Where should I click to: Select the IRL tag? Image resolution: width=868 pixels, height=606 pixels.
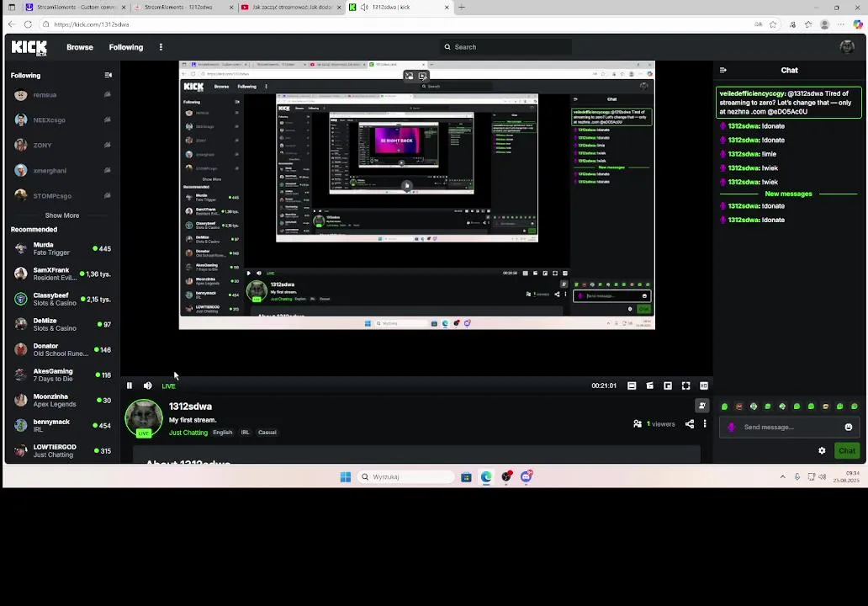coord(246,433)
